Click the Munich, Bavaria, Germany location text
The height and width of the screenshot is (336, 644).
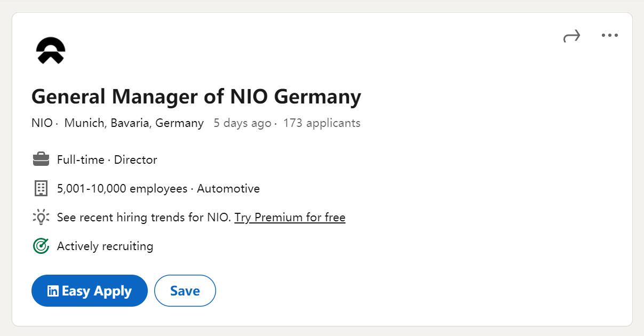pyautogui.click(x=133, y=123)
